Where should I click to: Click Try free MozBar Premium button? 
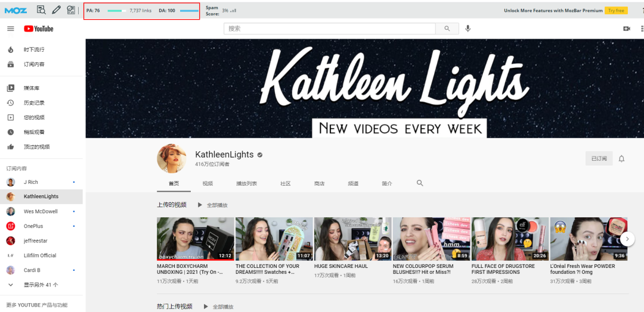(616, 11)
